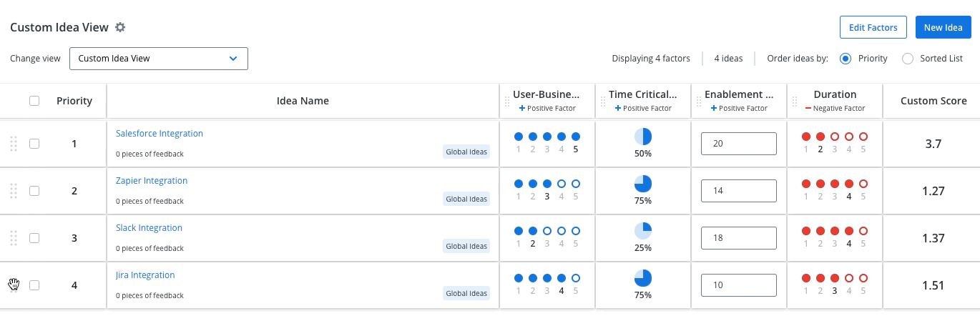The width and height of the screenshot is (980, 326).
Task: Check the select-all checkbox in header
Action: point(34,101)
